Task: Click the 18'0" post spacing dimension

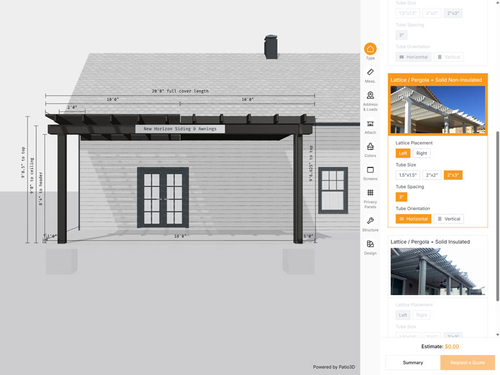Action: click(180, 236)
